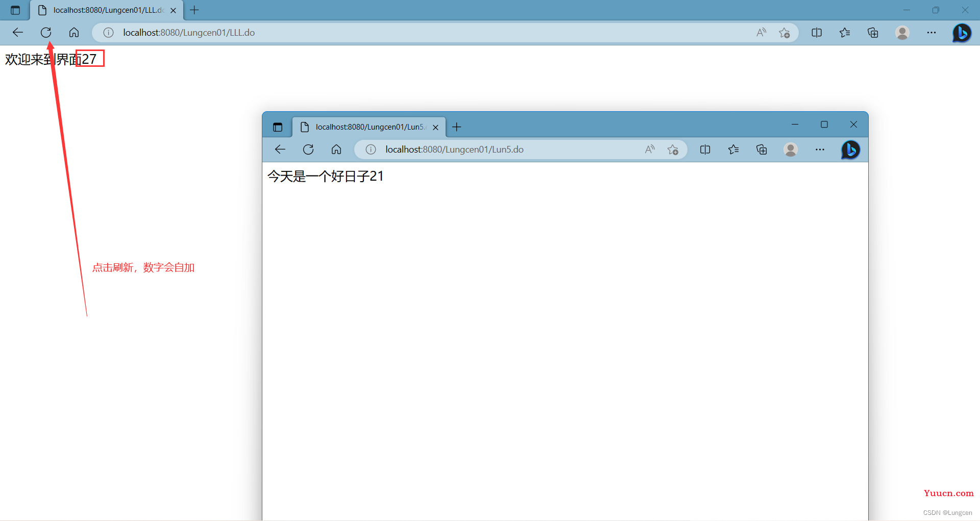
Task: Open collections in LLL.do window
Action: tap(873, 33)
